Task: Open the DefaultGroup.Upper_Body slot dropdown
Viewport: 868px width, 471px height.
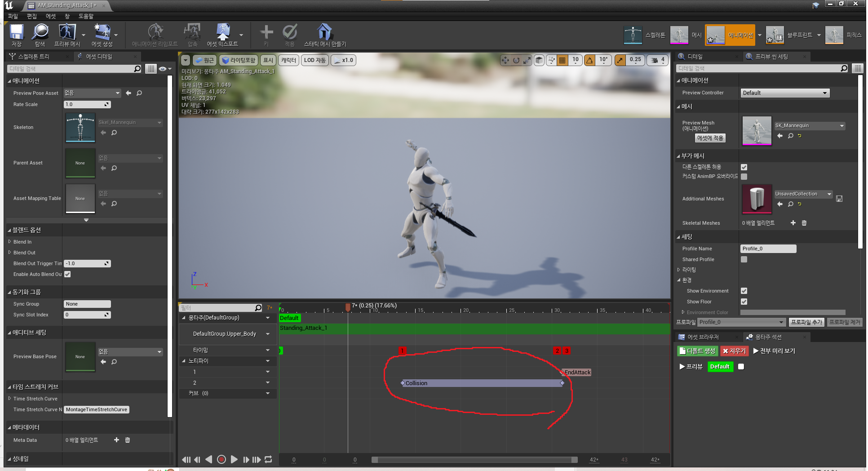Action: click(x=268, y=334)
